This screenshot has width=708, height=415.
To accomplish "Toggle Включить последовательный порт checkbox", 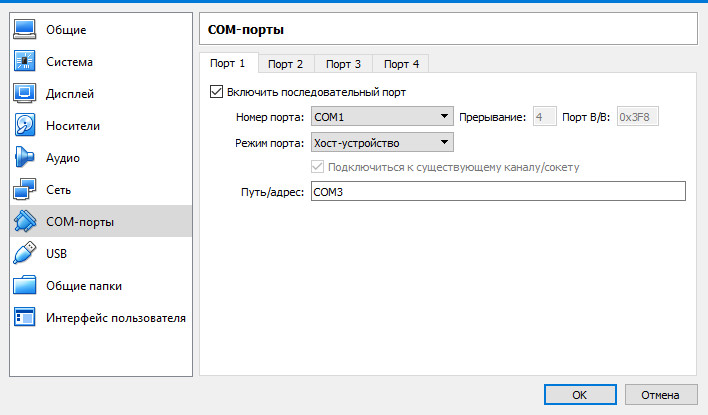I will [x=216, y=92].
